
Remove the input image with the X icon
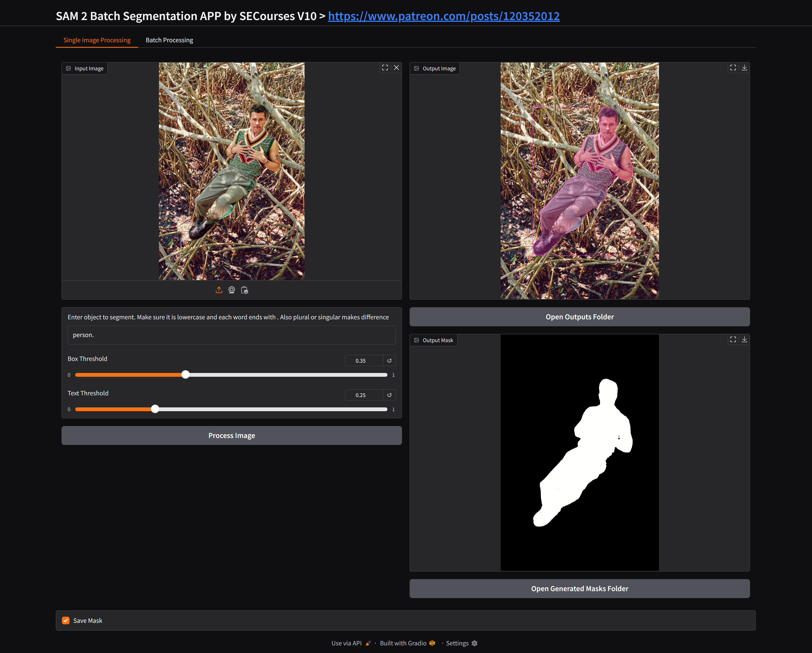[396, 68]
